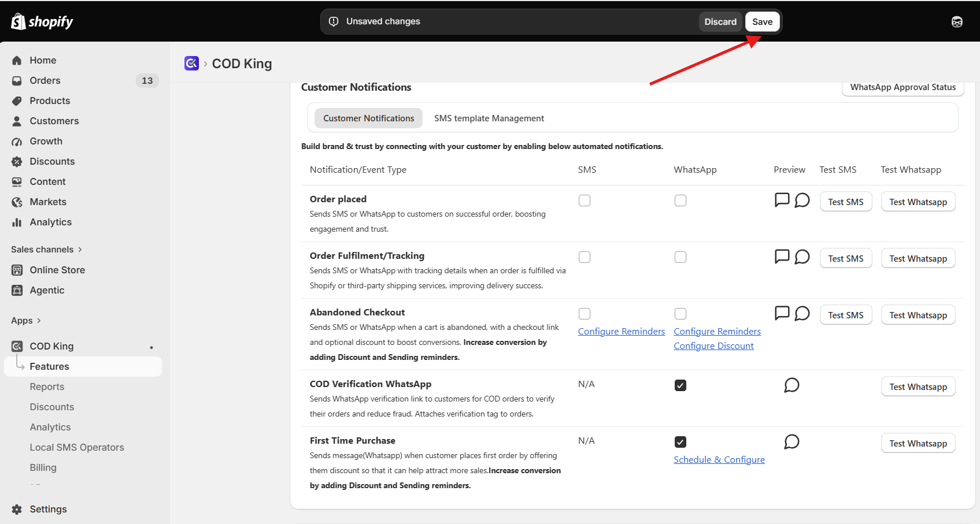This screenshot has width=980, height=524.
Task: Open SMS Configure Reminders link
Action: 622,332
